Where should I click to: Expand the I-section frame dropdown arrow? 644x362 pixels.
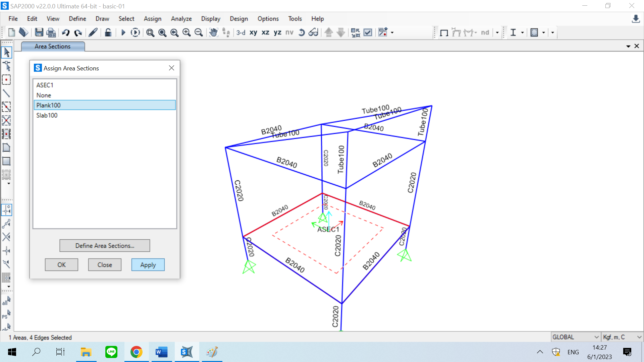[x=522, y=33]
